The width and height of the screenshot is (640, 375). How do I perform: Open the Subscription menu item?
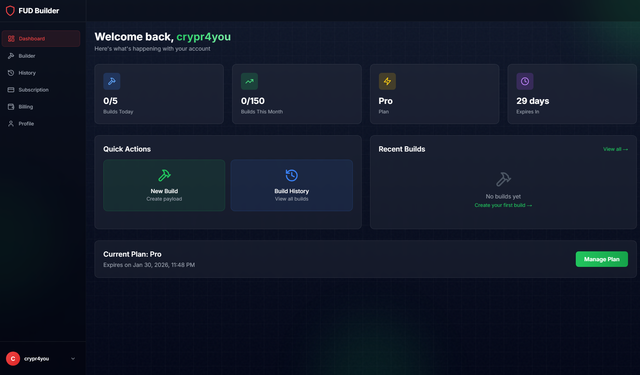41,90
